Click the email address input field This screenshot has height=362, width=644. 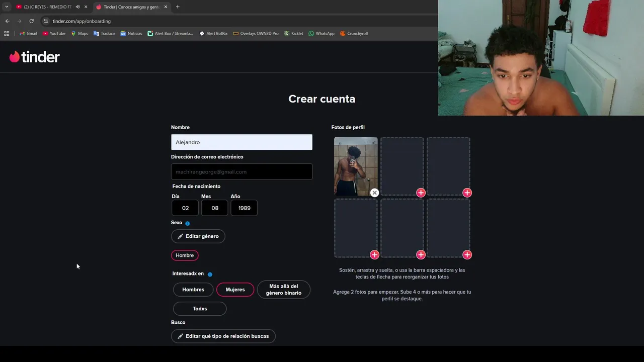(242, 171)
